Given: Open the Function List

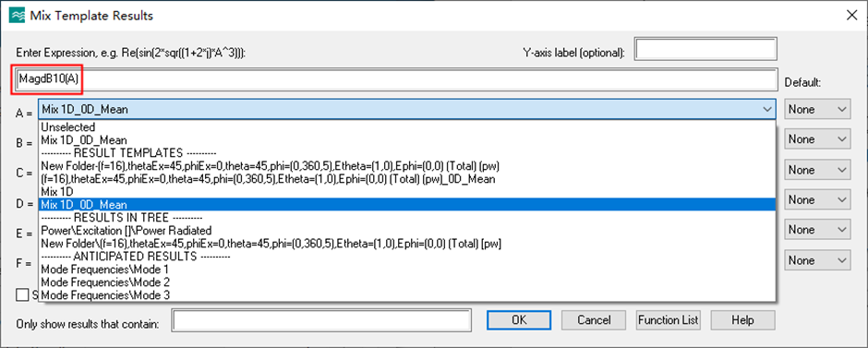Looking at the screenshot, I should point(669,319).
